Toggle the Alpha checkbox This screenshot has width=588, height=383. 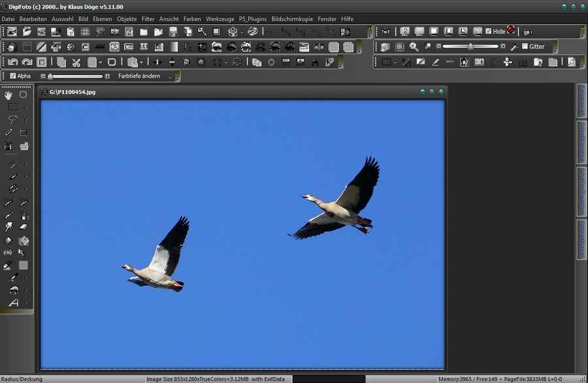(13, 76)
